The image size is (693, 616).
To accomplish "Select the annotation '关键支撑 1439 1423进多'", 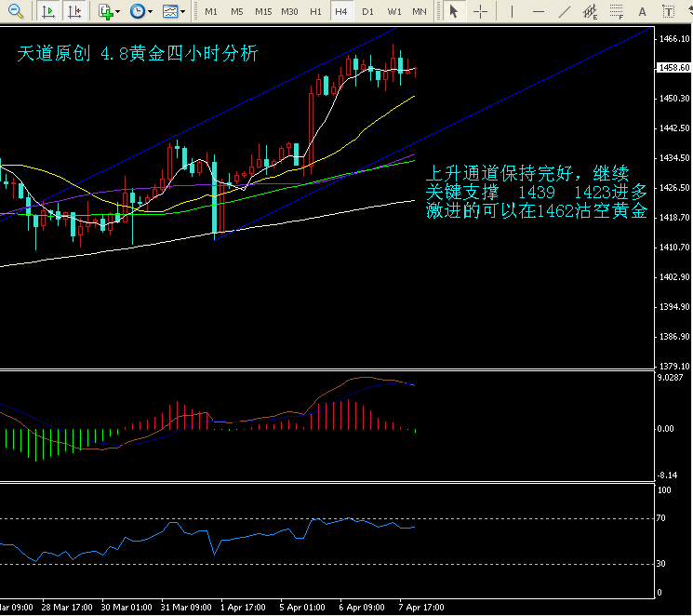I will 536,192.
